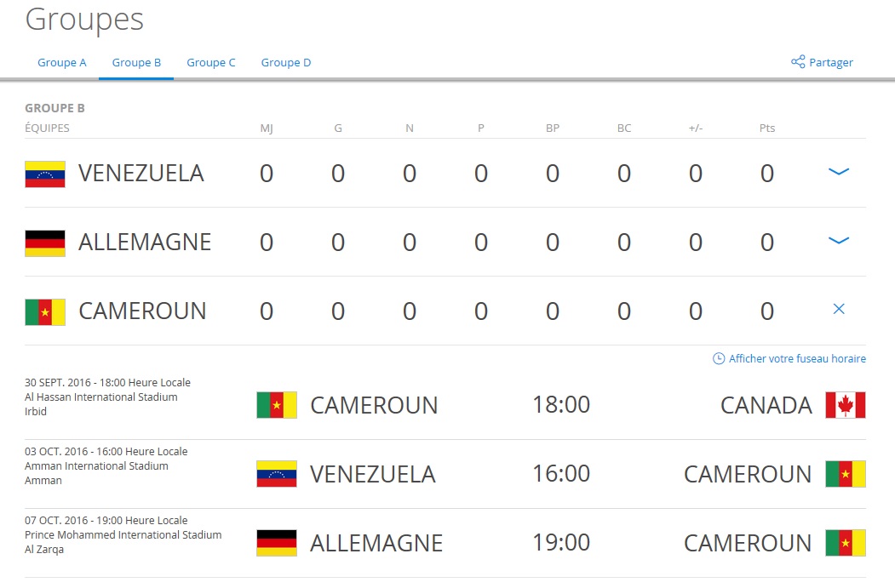
Task: Click the Venezuela flag in standings table
Action: (x=45, y=174)
